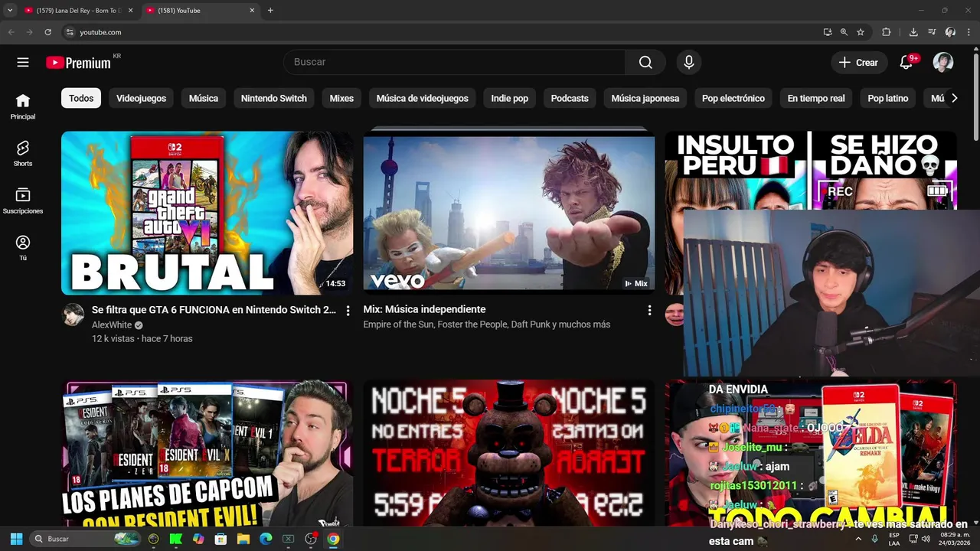Filter by Música chip
980x551 pixels.
pyautogui.click(x=204, y=98)
